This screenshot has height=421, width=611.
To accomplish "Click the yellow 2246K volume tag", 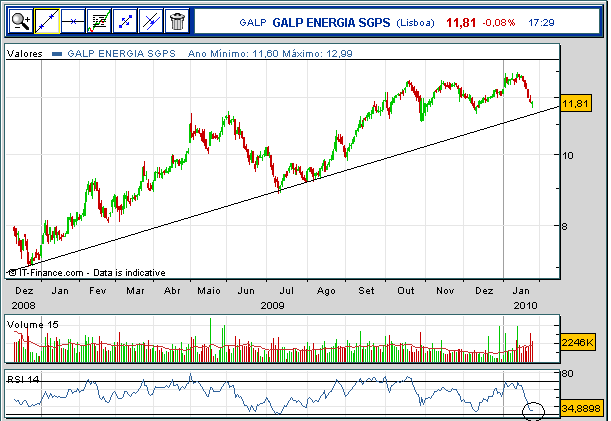I will click(578, 343).
